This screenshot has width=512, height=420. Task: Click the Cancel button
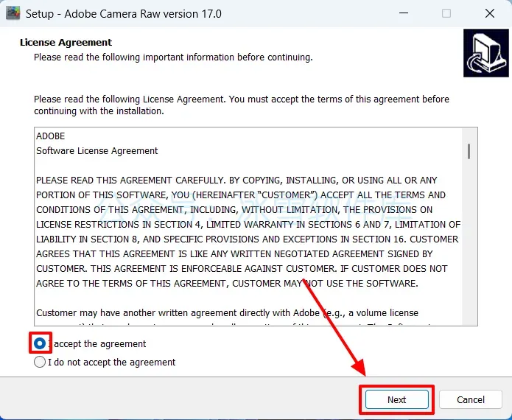470,399
